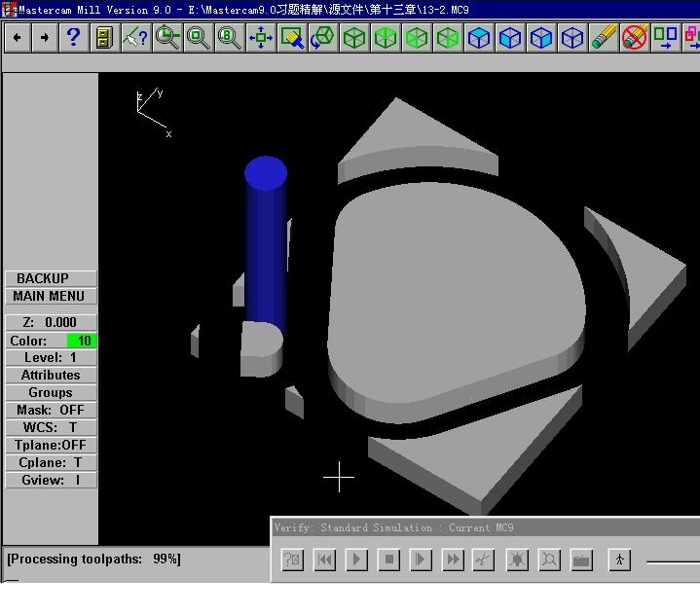Open the Cplane: T selector
700x614 pixels.
coord(51,462)
